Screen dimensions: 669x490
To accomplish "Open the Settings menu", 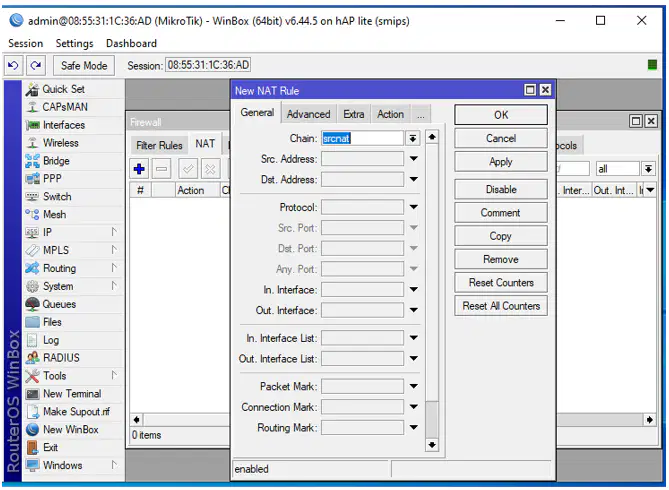I will coord(74,44).
